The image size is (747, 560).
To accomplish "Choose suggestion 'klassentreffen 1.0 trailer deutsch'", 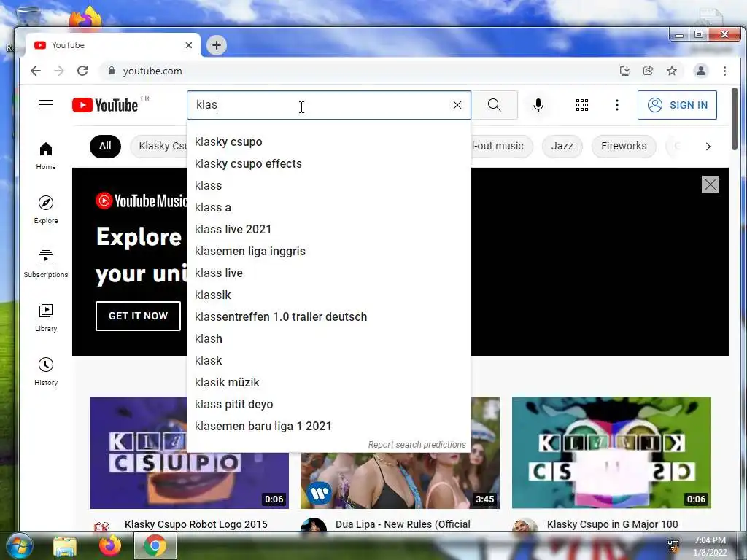I will tap(329, 317).
